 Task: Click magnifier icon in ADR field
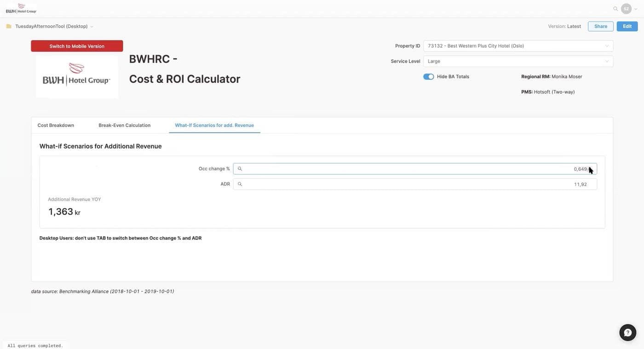coord(240,184)
